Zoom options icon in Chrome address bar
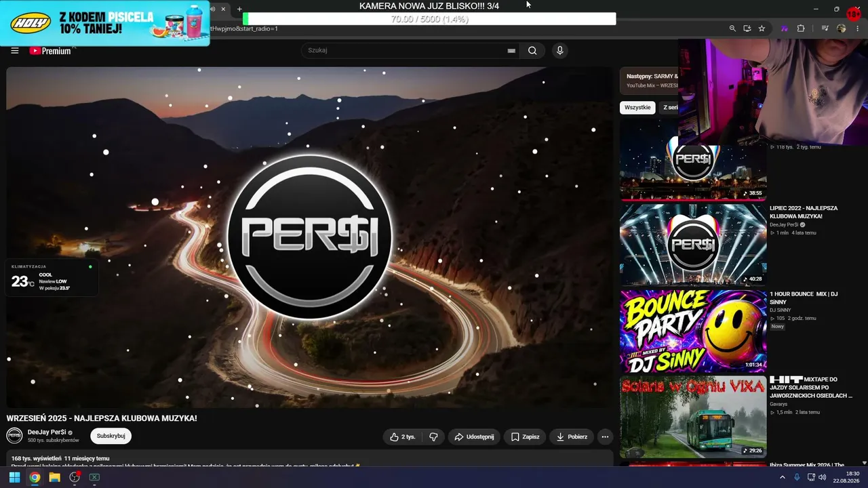The width and height of the screenshot is (868, 488). 732,28
